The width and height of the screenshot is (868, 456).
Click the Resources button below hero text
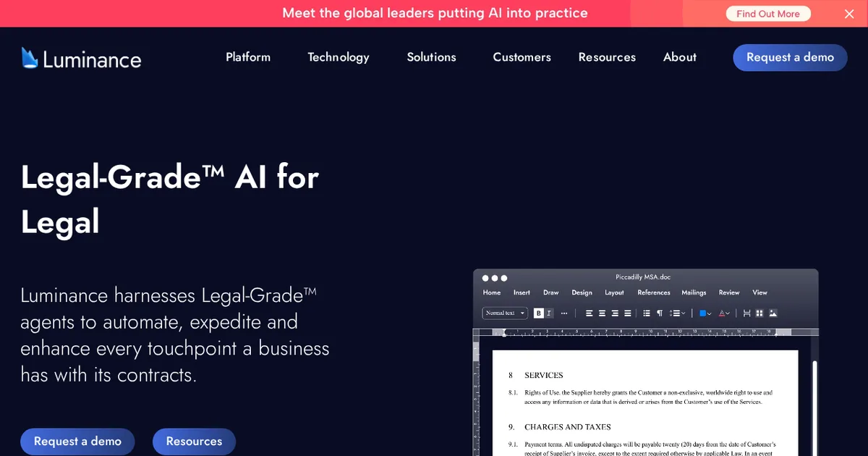[194, 442]
